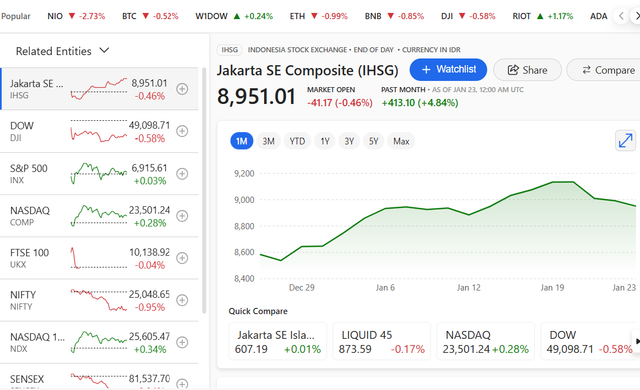The image size is (640, 390).
Task: Click the Share button
Action: click(x=527, y=70)
